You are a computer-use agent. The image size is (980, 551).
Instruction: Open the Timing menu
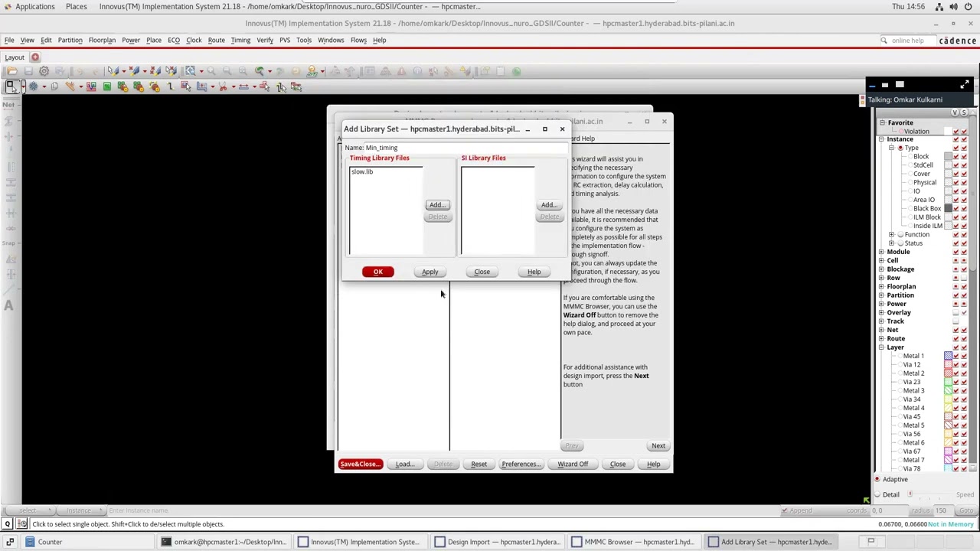pyautogui.click(x=240, y=40)
